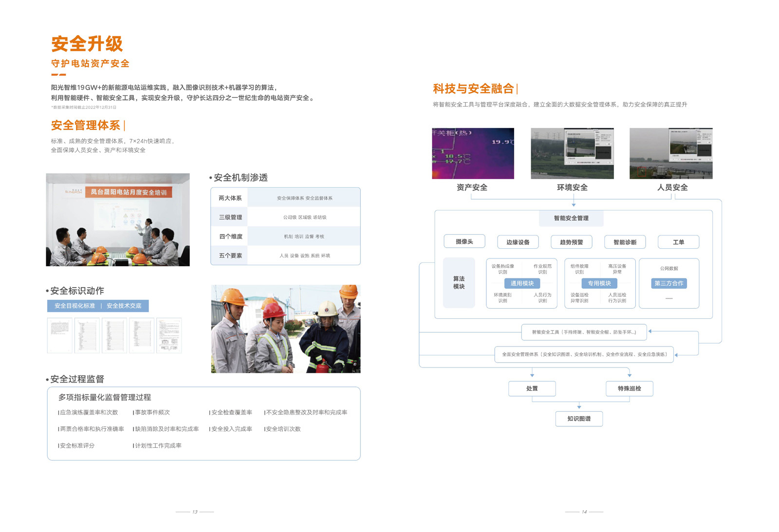
Task: Click the 知识图谱 box
Action: point(579,419)
